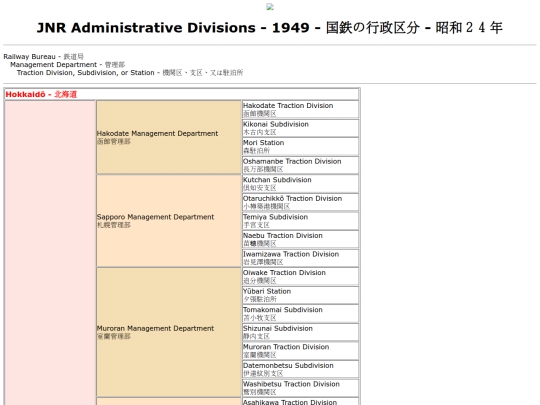The image size is (540, 405).
Task: Click the red Hokkaidō header
Action: coord(182,94)
